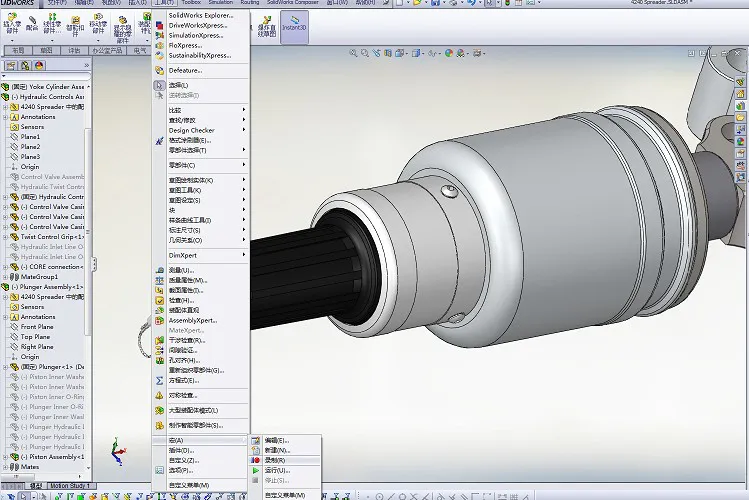This screenshot has width=749, height=500.
Task: Click the Large Assembly Mode icon
Action: 160,410
